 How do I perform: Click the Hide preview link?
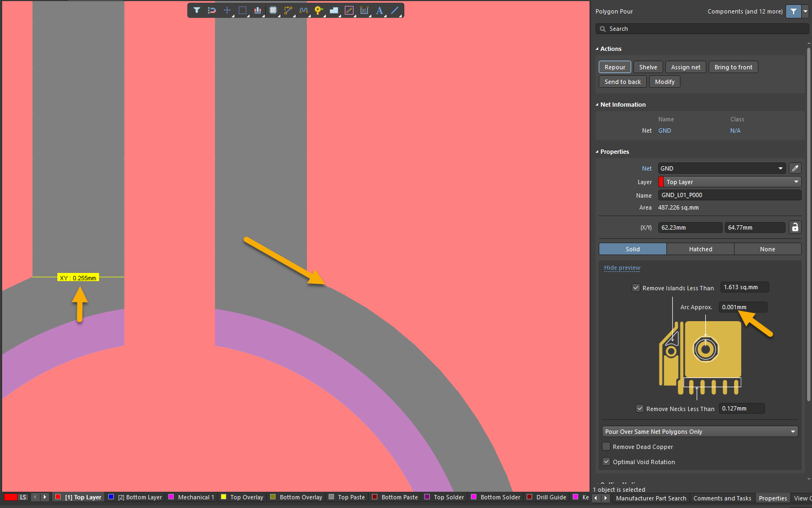(x=622, y=268)
